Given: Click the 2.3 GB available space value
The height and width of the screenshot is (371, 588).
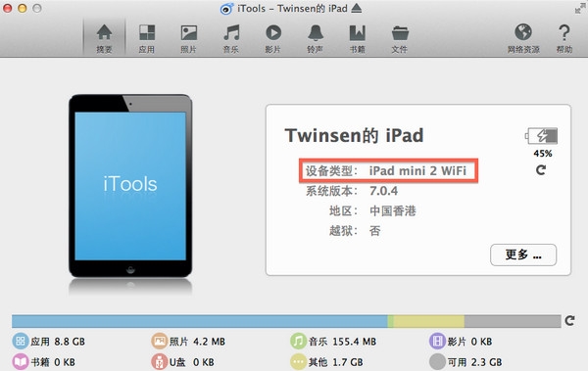Looking at the screenshot, I should click(486, 362).
